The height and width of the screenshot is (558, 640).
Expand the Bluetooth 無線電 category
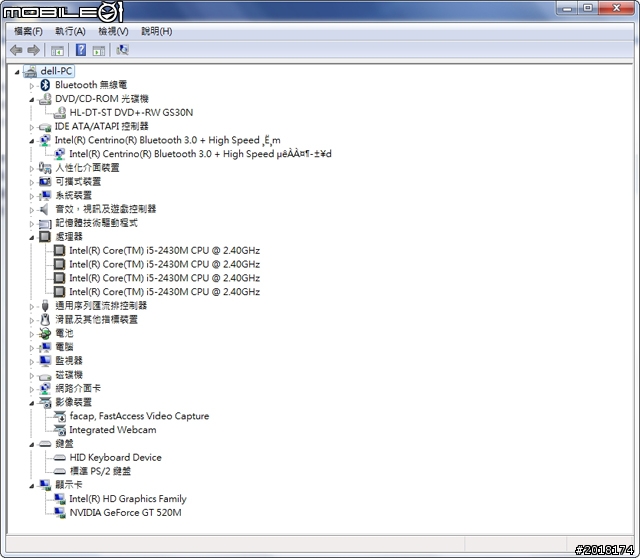pos(31,86)
